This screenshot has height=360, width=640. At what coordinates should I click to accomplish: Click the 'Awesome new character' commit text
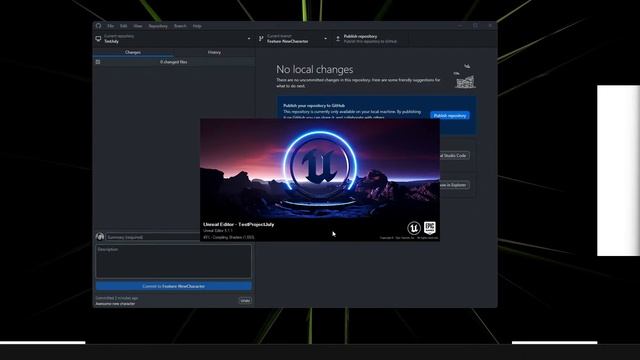pos(116,304)
